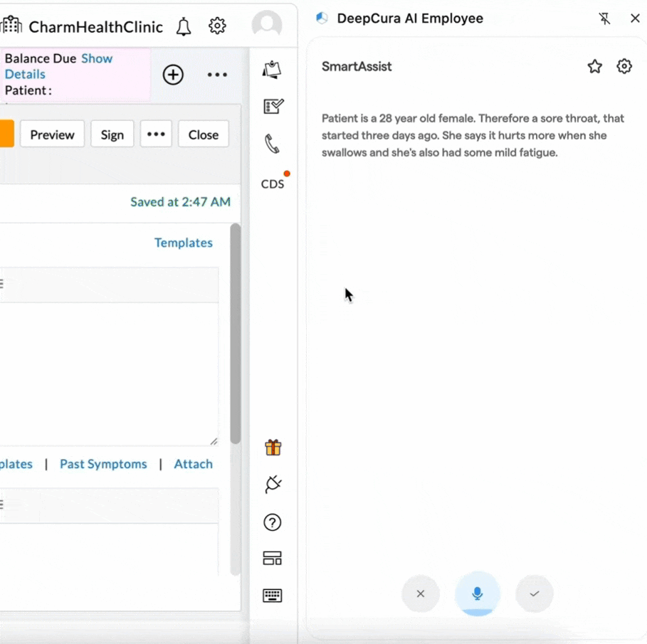The width and height of the screenshot is (647, 644).
Task: Open CharmHealthClinic settings gear
Action: 217,26
